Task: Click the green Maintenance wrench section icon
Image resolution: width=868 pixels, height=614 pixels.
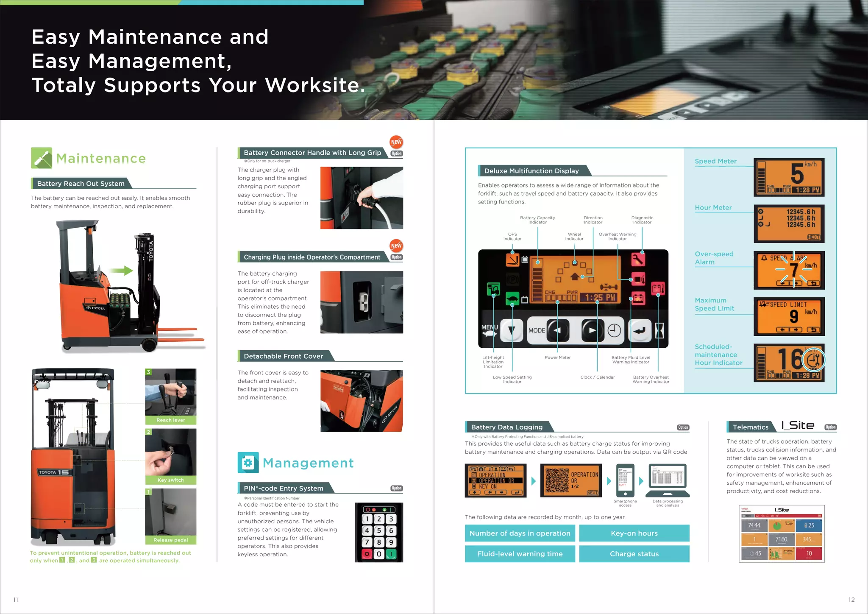Action: pos(42,158)
